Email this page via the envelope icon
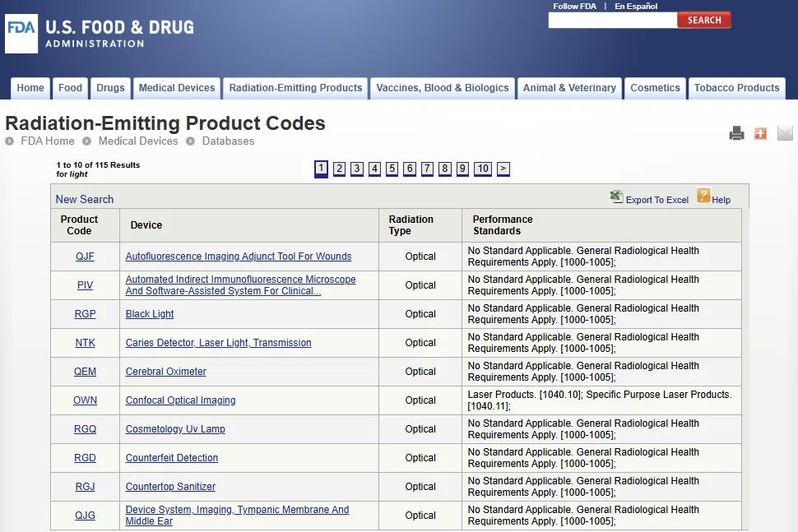798x532 pixels. 785,133
